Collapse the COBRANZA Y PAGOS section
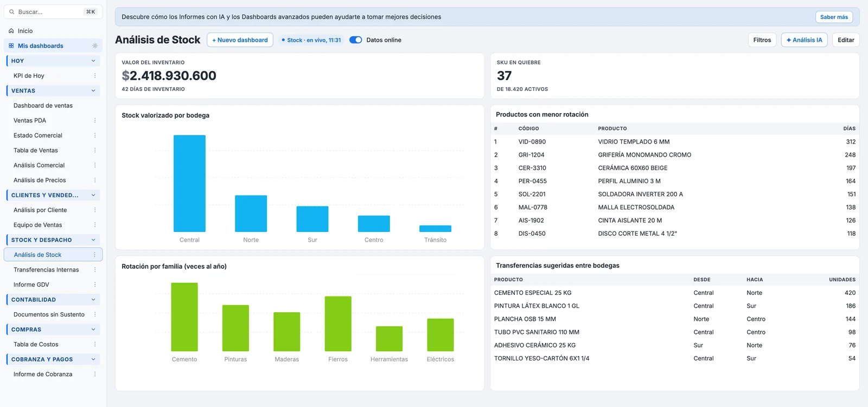This screenshot has height=407, width=868. (x=93, y=359)
